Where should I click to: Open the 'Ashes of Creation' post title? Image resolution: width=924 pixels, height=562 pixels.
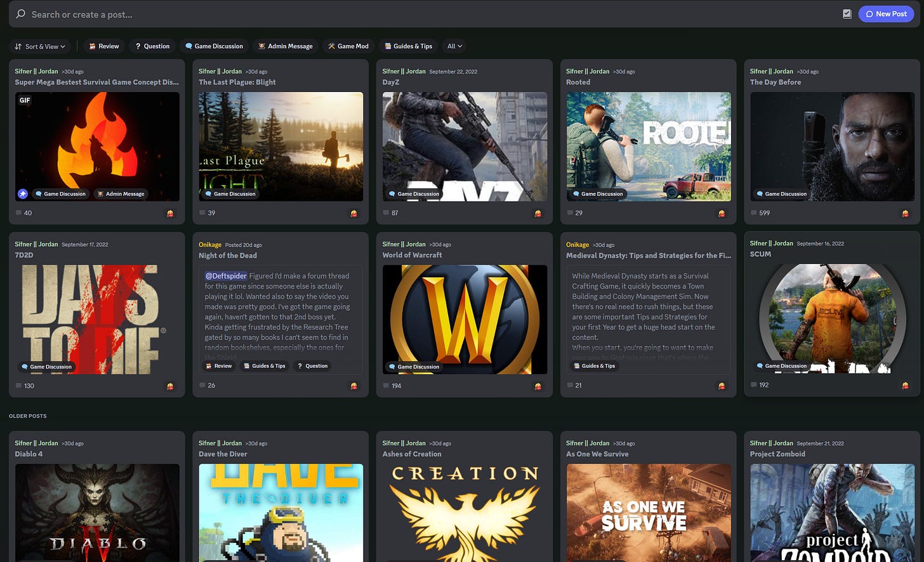tap(412, 454)
